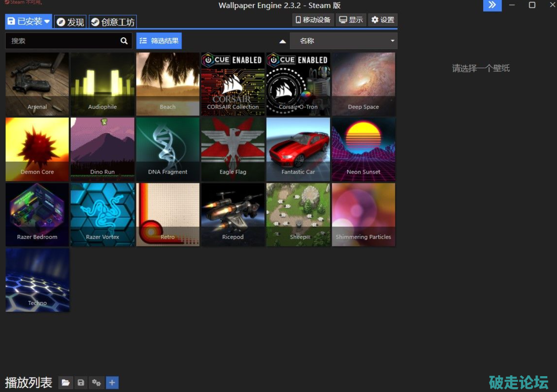Screen dimensions: 557x392
Task: Toggle ascending sort order arrow
Action: pos(283,41)
